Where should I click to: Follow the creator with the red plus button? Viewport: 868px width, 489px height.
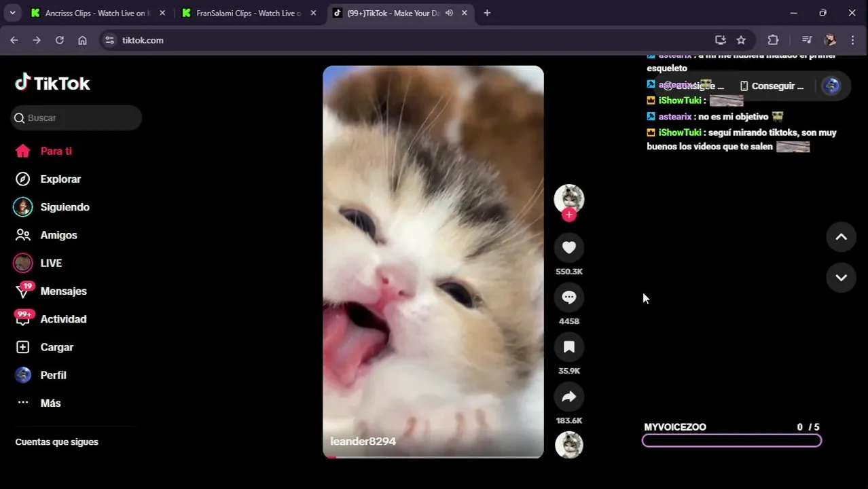569,215
